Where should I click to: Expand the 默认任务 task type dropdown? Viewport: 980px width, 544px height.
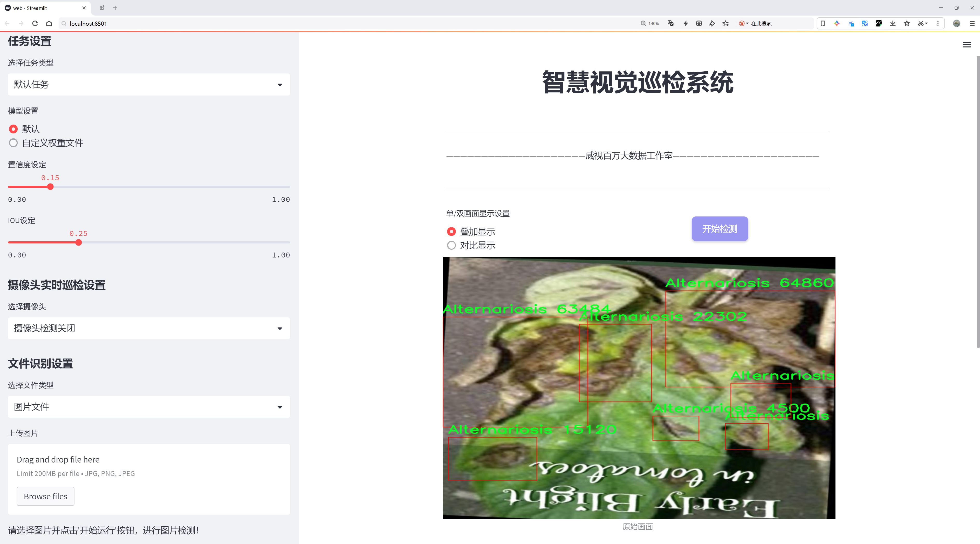point(149,84)
